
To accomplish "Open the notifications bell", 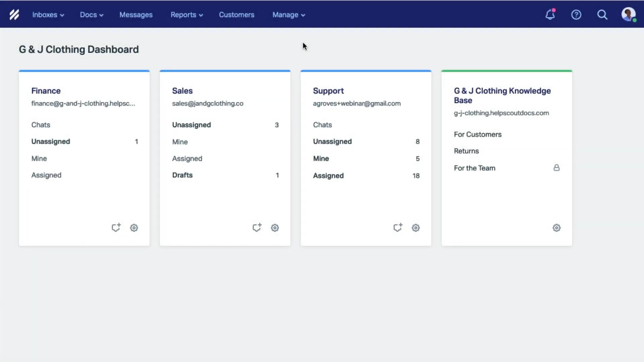I will pyautogui.click(x=550, y=14).
